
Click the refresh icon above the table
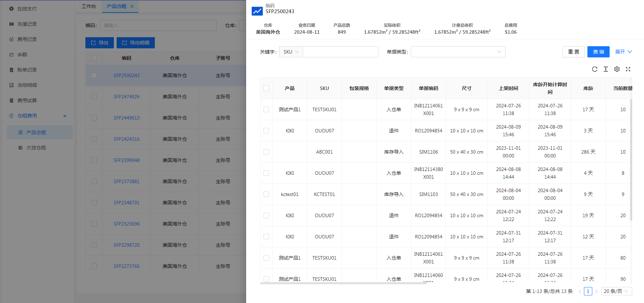595,69
